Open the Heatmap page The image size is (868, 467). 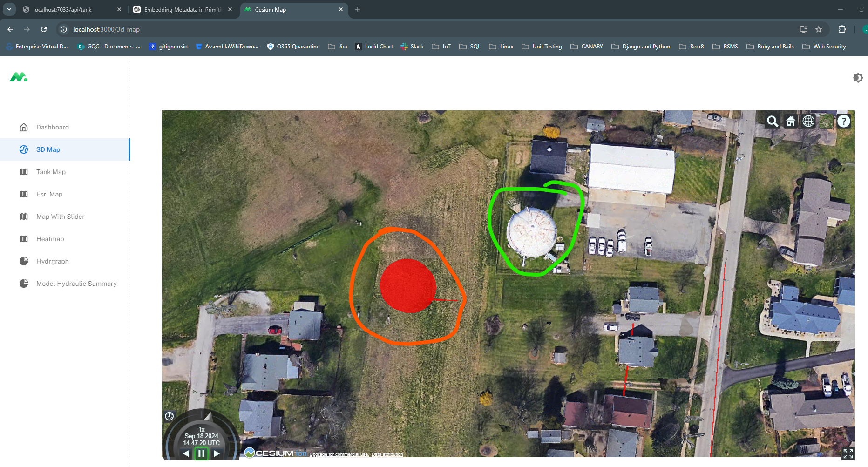65,239
